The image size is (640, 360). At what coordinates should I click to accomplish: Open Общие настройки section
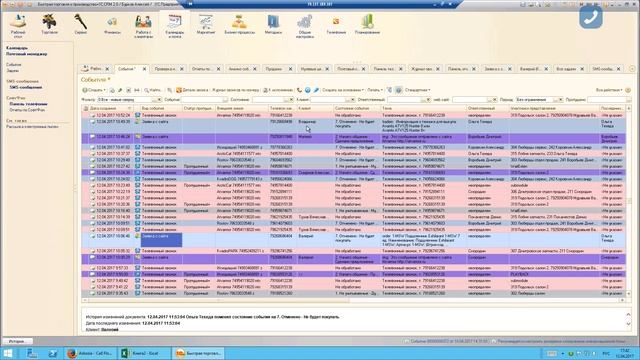pyautogui.click(x=304, y=26)
